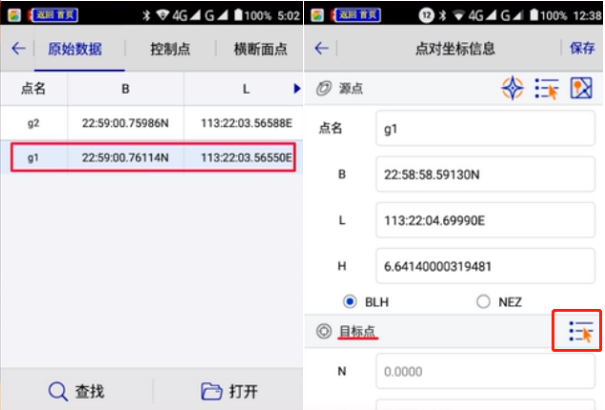605x410 pixels.
Task: Click the N target coordinate field
Action: 486,370
